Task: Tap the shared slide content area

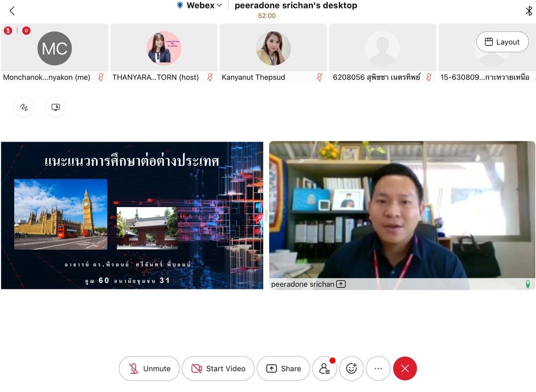Action: (132, 215)
